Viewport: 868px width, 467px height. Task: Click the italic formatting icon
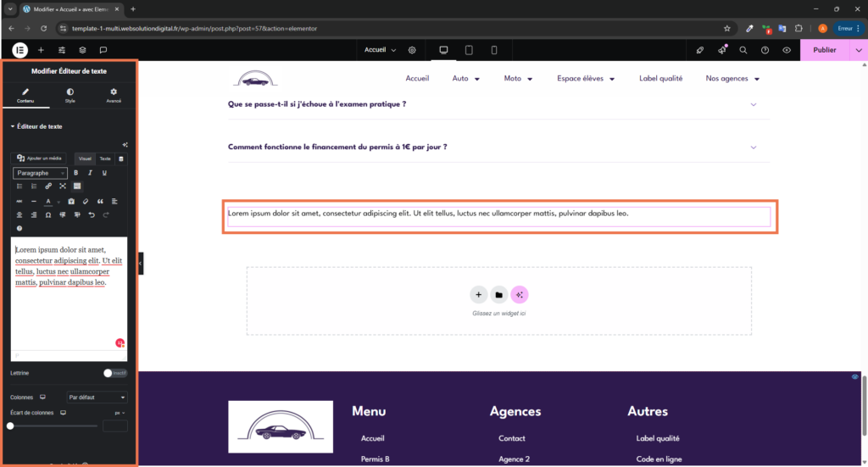coord(90,173)
